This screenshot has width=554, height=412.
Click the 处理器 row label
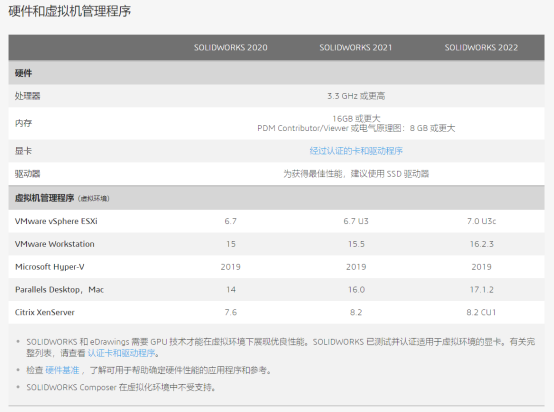pos(28,96)
